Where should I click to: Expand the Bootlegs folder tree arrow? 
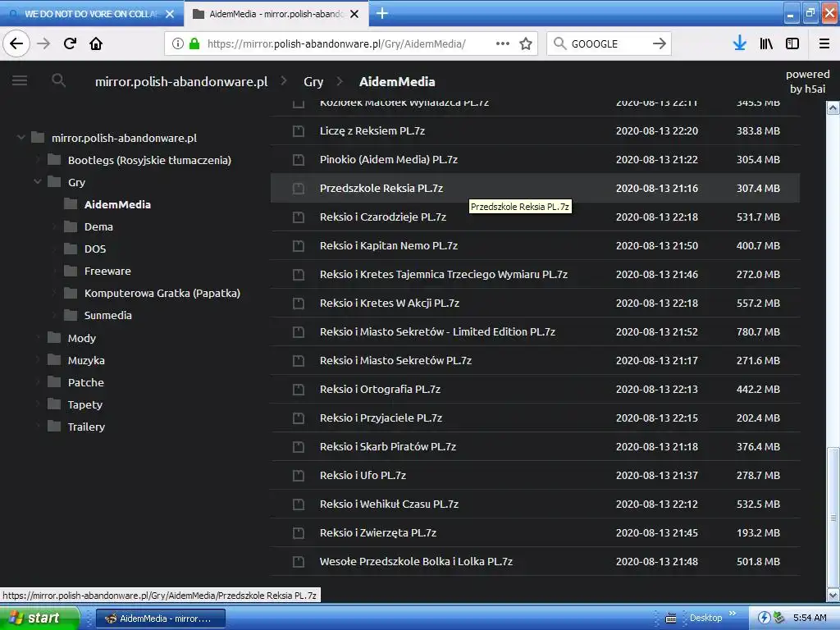click(38, 160)
